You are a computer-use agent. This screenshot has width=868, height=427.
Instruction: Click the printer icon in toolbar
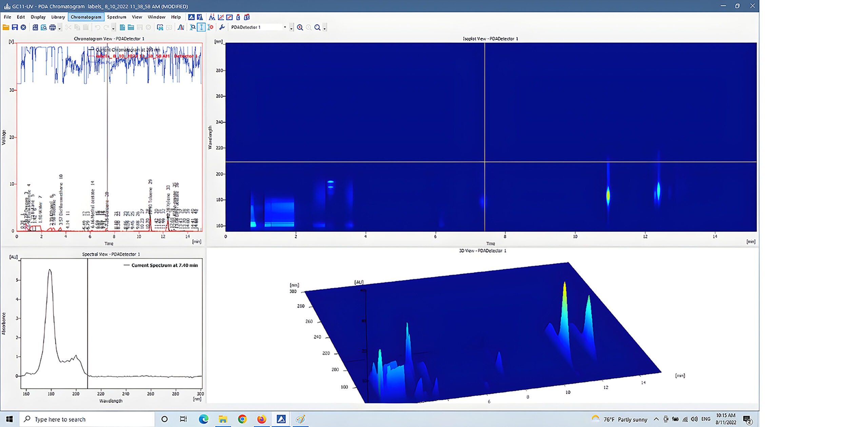click(52, 27)
